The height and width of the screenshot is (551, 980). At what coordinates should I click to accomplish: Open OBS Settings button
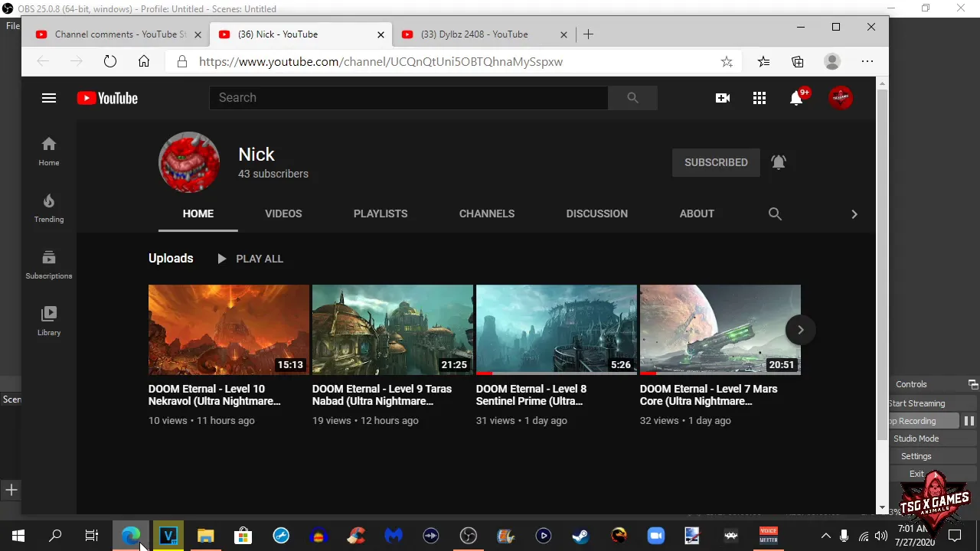coord(916,456)
